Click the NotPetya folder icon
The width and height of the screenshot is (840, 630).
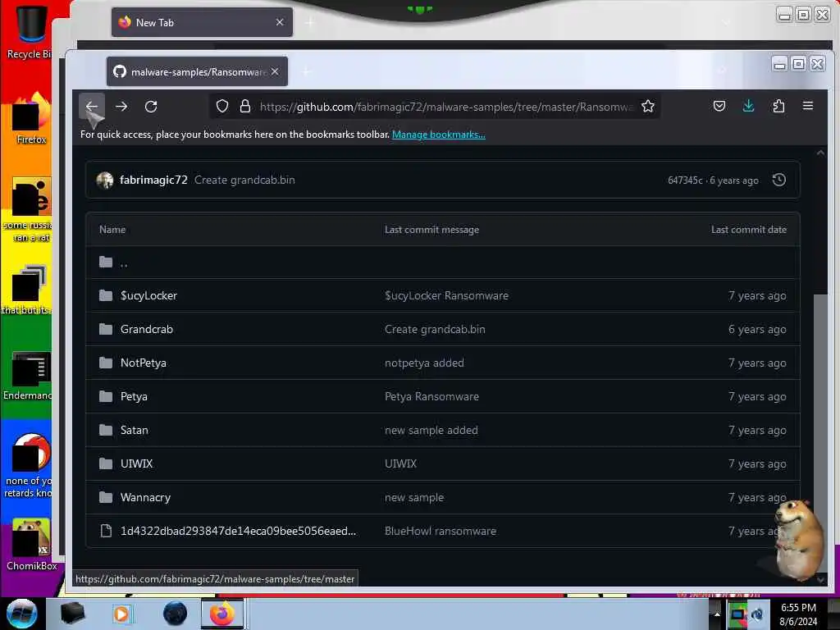[106, 363]
